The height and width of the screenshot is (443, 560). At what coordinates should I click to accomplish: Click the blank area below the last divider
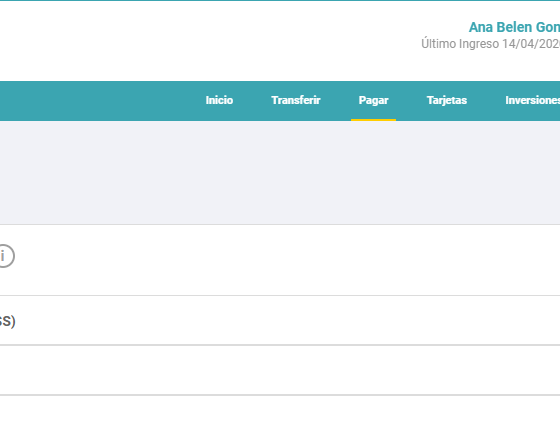(280, 419)
